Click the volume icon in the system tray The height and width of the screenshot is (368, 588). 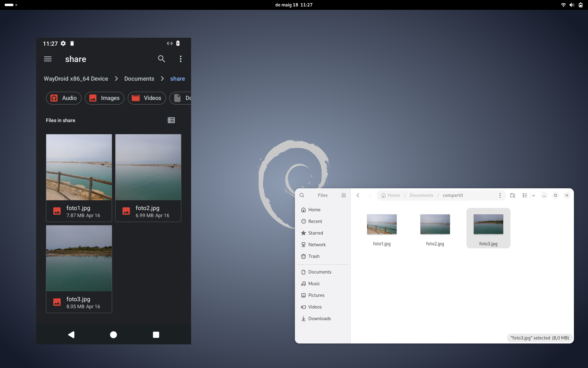572,5
